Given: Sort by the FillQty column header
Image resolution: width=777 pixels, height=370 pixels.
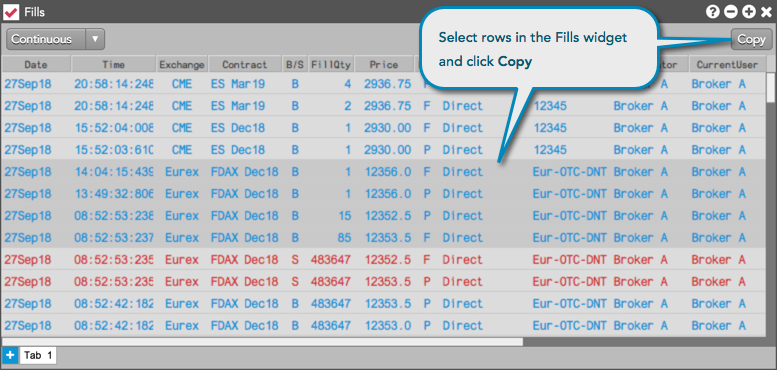Looking at the screenshot, I should pos(331,64).
